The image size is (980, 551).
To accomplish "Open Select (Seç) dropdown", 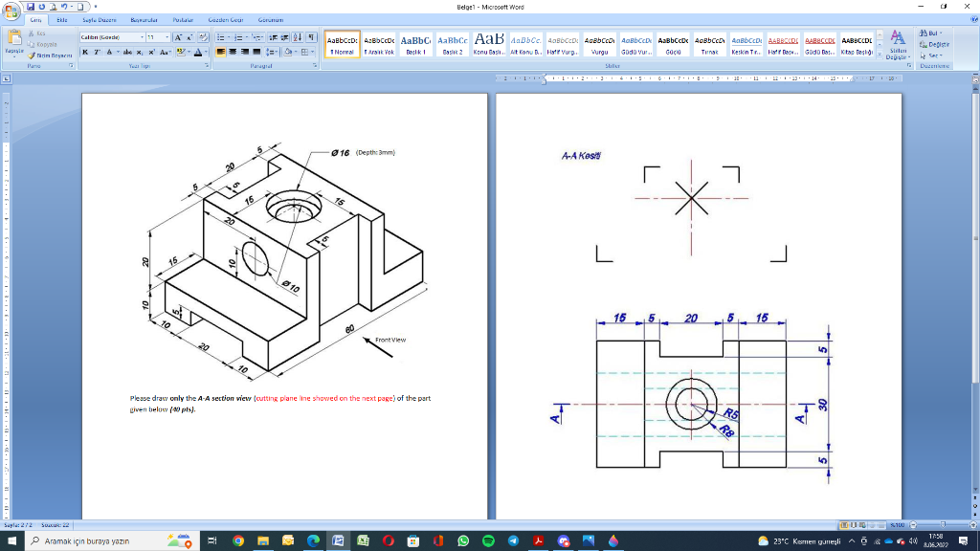I will (930, 55).
